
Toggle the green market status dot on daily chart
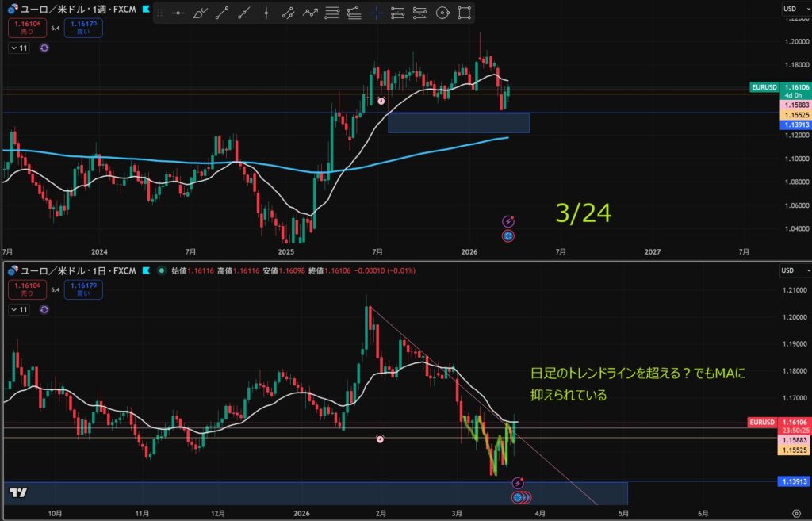(x=162, y=270)
